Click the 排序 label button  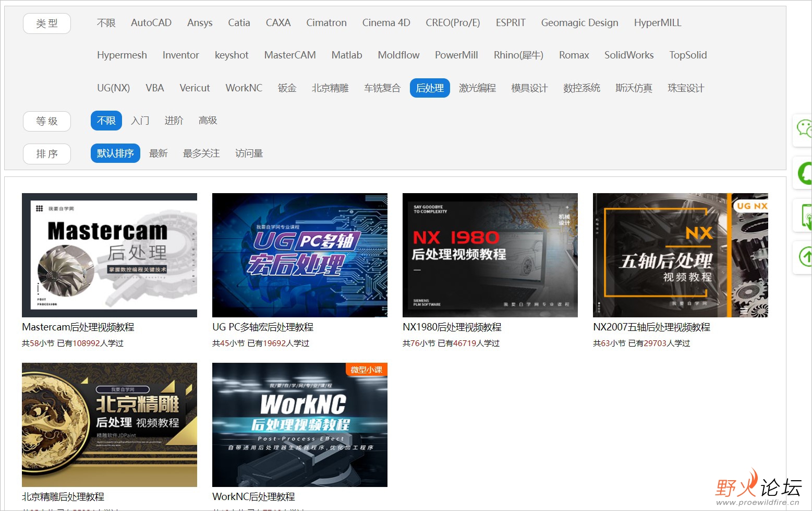47,154
